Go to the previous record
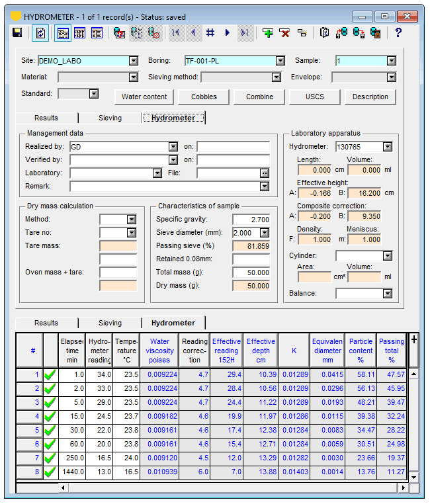The image size is (430, 504). tap(193, 32)
